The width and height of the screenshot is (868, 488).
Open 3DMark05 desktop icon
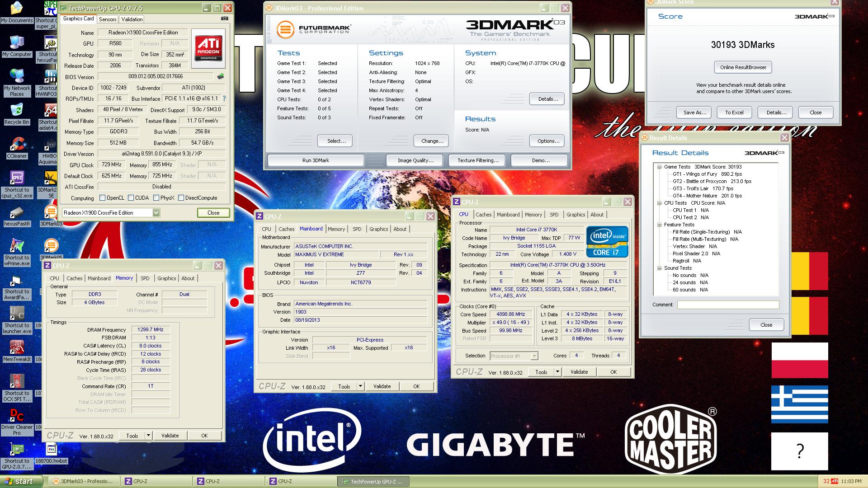51,249
